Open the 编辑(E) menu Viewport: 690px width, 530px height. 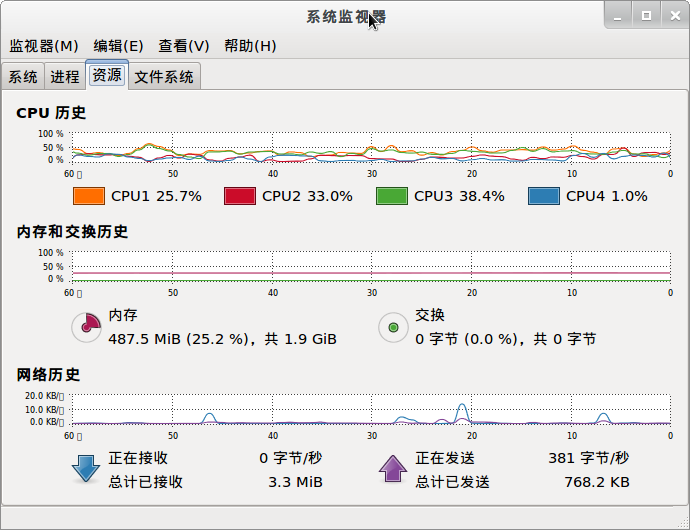click(118, 46)
